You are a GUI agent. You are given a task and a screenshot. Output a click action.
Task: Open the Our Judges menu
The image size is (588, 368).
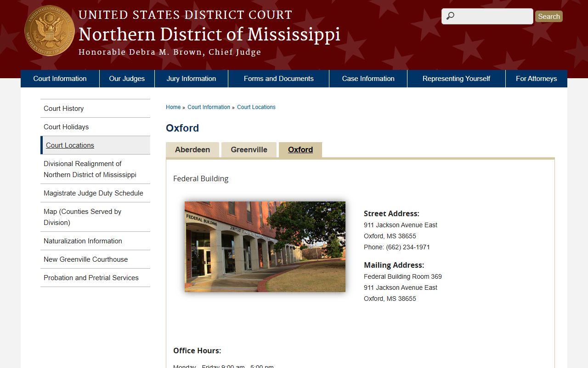tap(127, 79)
